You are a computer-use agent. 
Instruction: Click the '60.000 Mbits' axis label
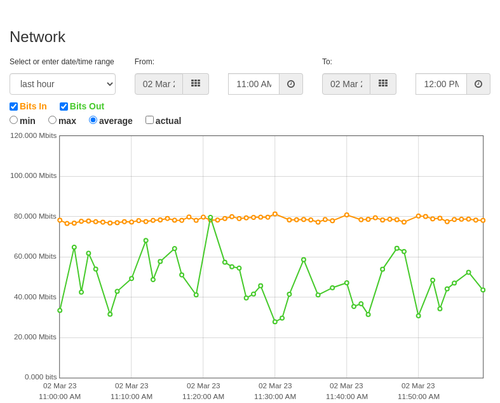coord(35,256)
